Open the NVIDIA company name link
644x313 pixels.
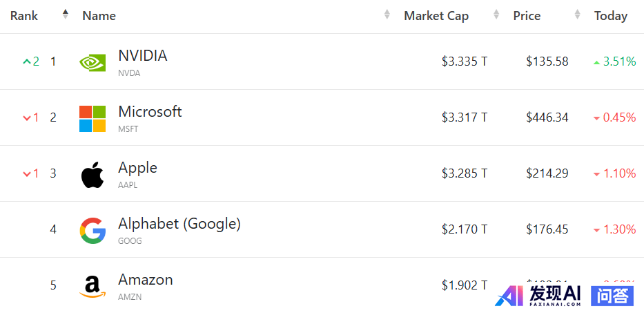(x=142, y=55)
